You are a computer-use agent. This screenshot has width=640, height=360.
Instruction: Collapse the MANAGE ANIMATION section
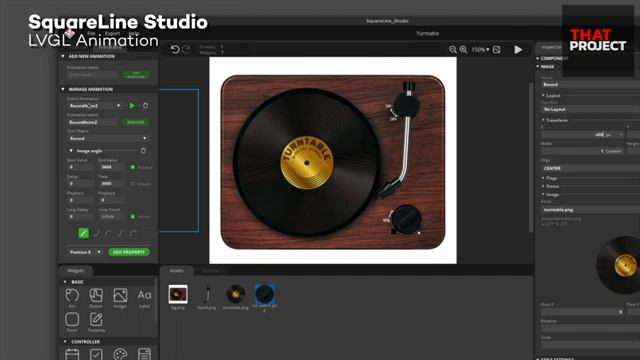click(63, 89)
